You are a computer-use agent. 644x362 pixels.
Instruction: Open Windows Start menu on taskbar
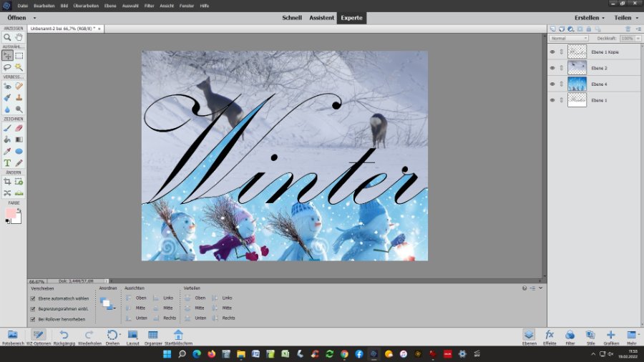[x=167, y=354]
